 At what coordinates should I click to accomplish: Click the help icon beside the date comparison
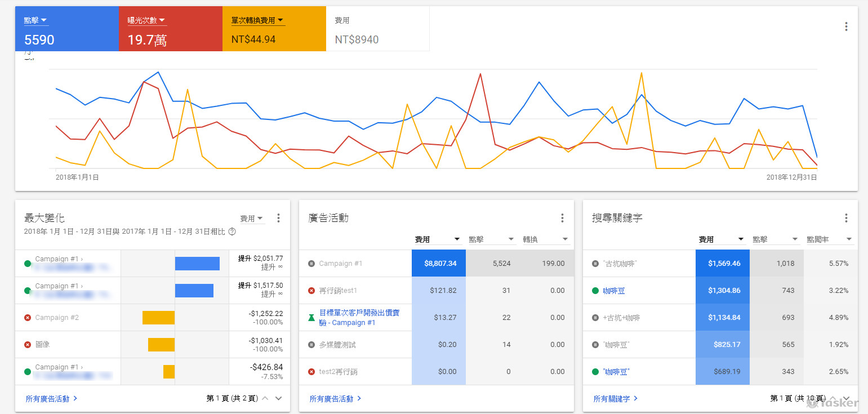click(231, 231)
